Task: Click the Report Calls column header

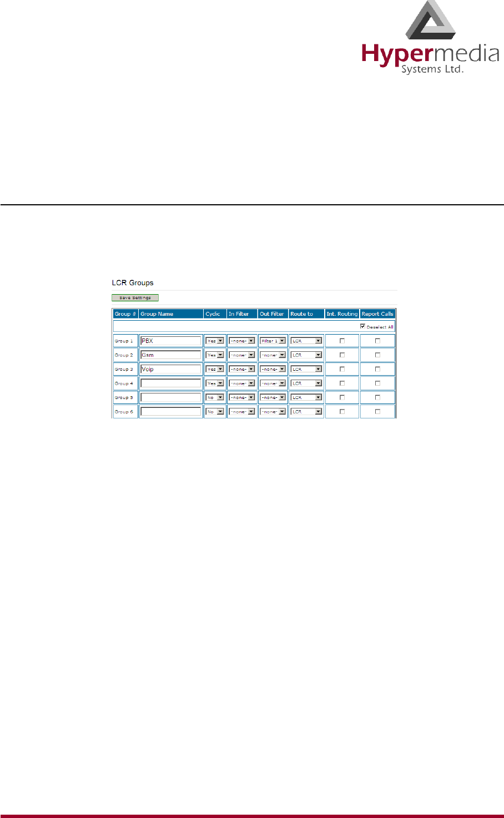Action: click(x=377, y=314)
